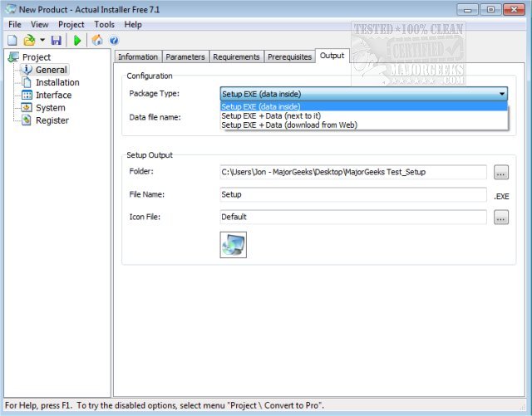Click the blue Help toolbar icon
Image resolution: width=532 pixels, height=416 pixels.
point(114,41)
